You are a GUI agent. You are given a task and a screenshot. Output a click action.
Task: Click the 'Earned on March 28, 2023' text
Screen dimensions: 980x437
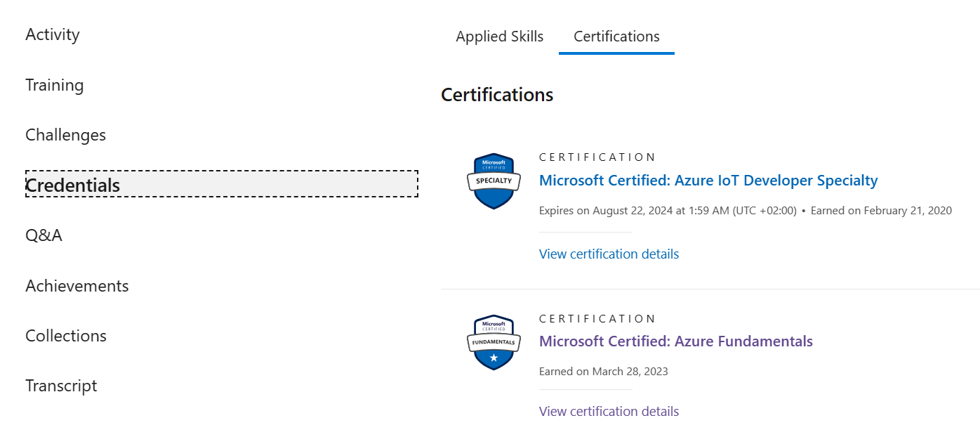[604, 372]
